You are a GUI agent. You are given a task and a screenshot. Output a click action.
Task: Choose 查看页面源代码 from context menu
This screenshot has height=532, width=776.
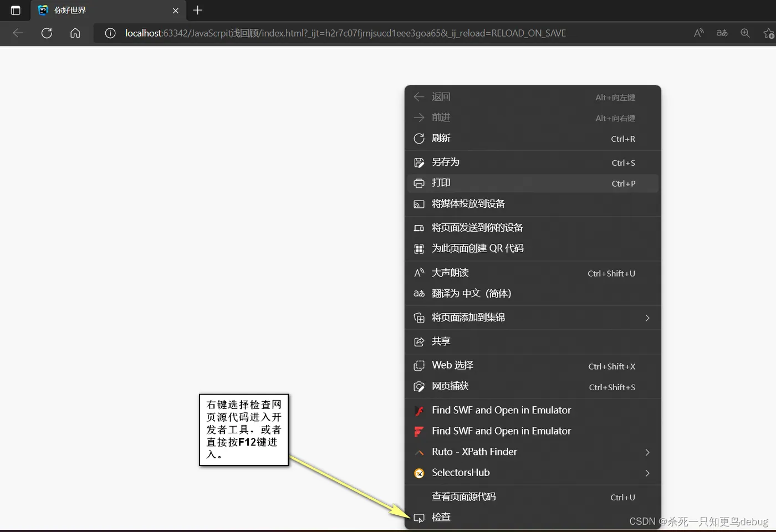[x=533, y=497]
